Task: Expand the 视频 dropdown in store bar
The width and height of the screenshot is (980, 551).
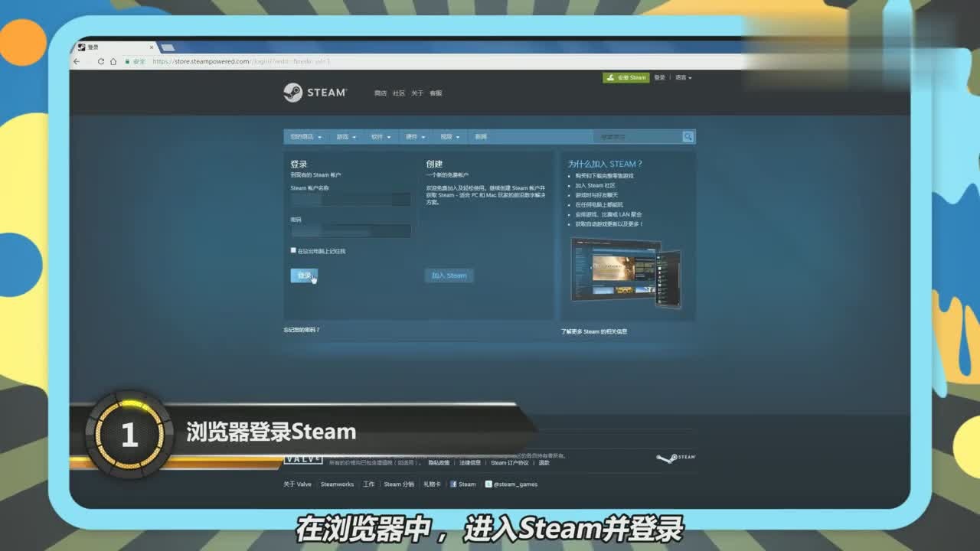Action: (449, 137)
